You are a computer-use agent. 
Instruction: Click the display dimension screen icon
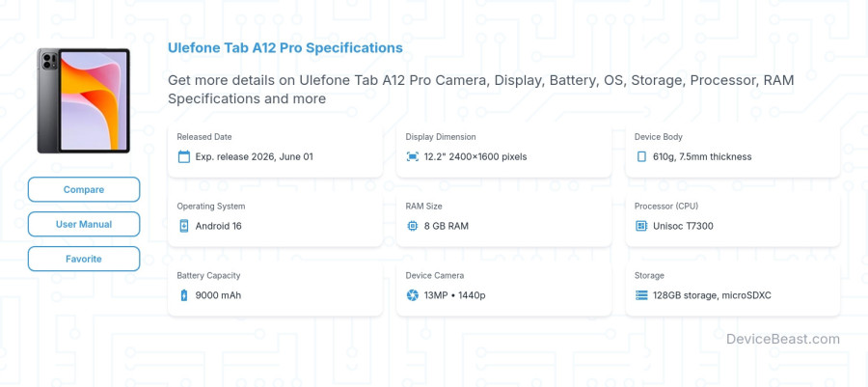tap(413, 156)
